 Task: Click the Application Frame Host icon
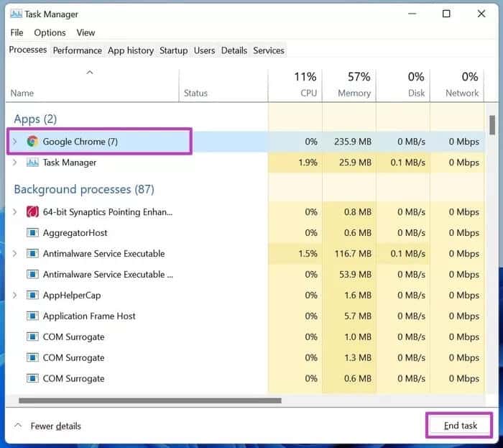pos(32,316)
